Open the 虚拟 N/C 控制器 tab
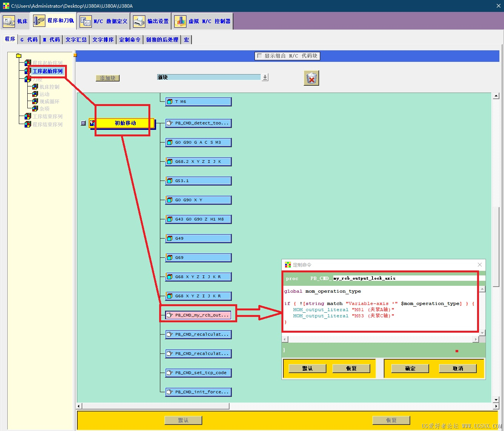504x431 pixels. click(202, 21)
